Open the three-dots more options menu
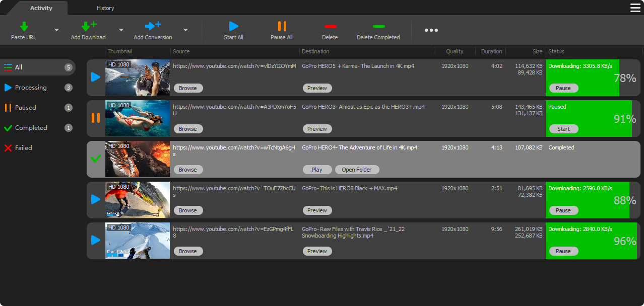Image resolution: width=644 pixels, height=306 pixels. coord(431,30)
